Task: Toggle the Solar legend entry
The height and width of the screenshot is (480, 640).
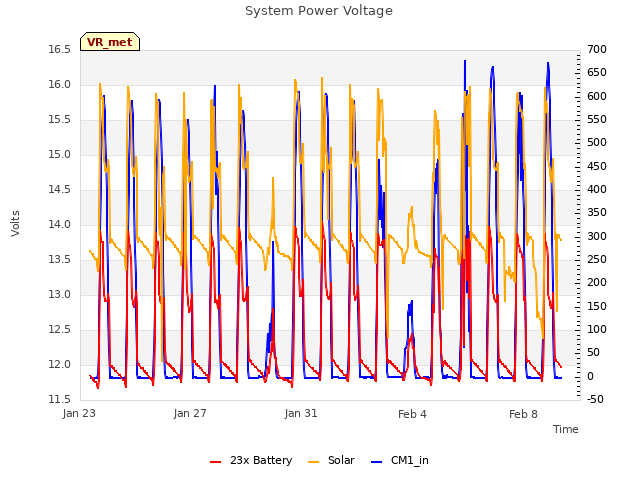Action: point(331,460)
